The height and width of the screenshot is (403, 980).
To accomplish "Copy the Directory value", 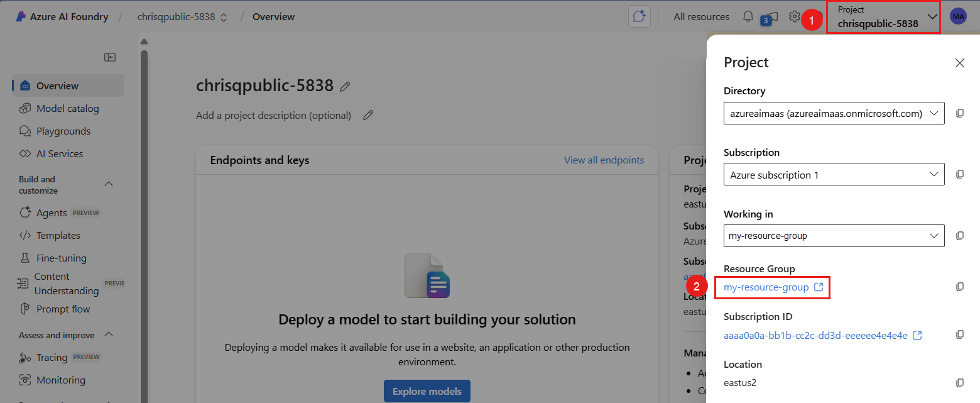I will click(x=960, y=113).
